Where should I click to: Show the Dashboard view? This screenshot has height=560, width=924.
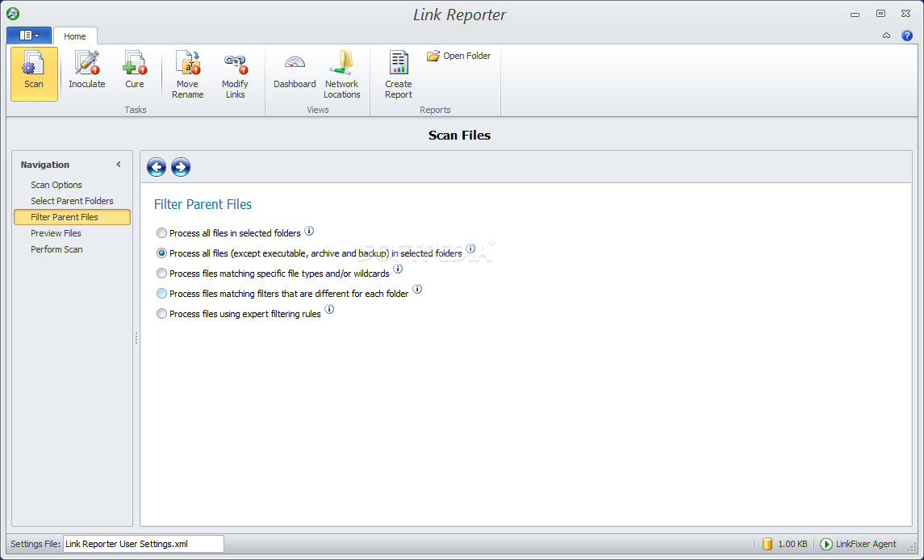pyautogui.click(x=295, y=69)
